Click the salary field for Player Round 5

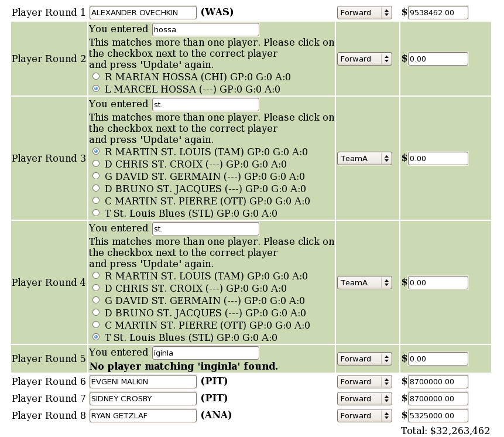(x=438, y=359)
